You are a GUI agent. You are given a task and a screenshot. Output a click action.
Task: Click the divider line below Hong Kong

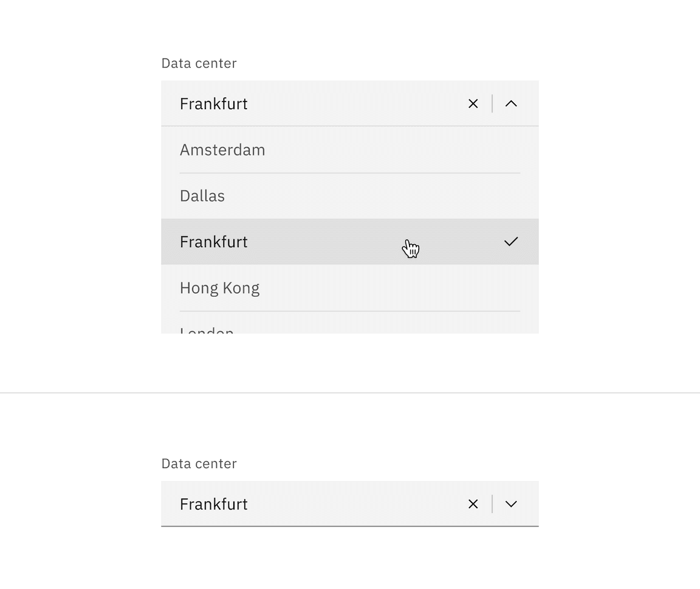click(x=349, y=311)
